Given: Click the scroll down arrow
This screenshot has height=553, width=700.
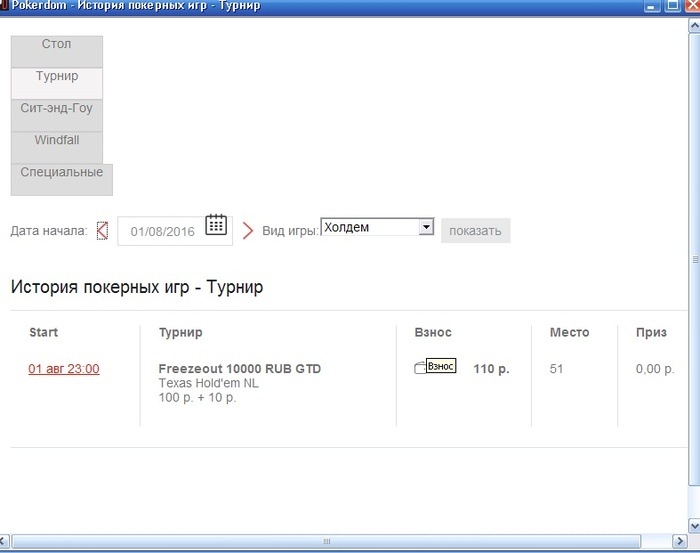Looking at the screenshot, I should pos(695,525).
